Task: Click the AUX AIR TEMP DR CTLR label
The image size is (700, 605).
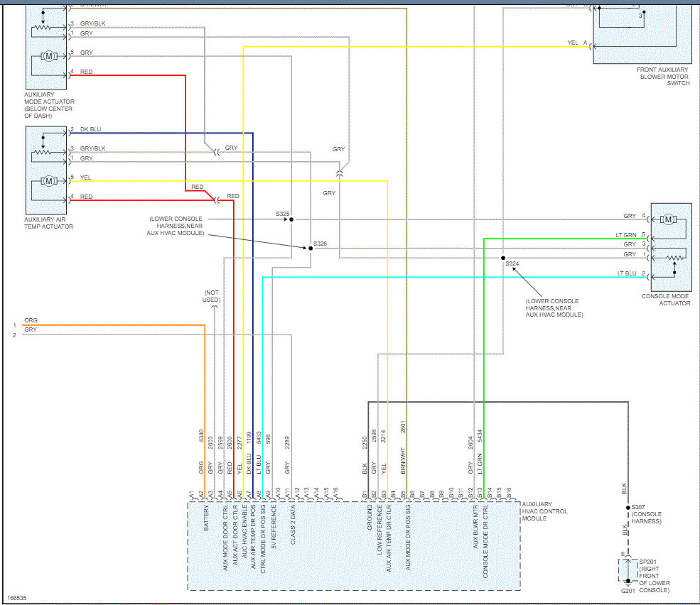Action: (x=389, y=538)
